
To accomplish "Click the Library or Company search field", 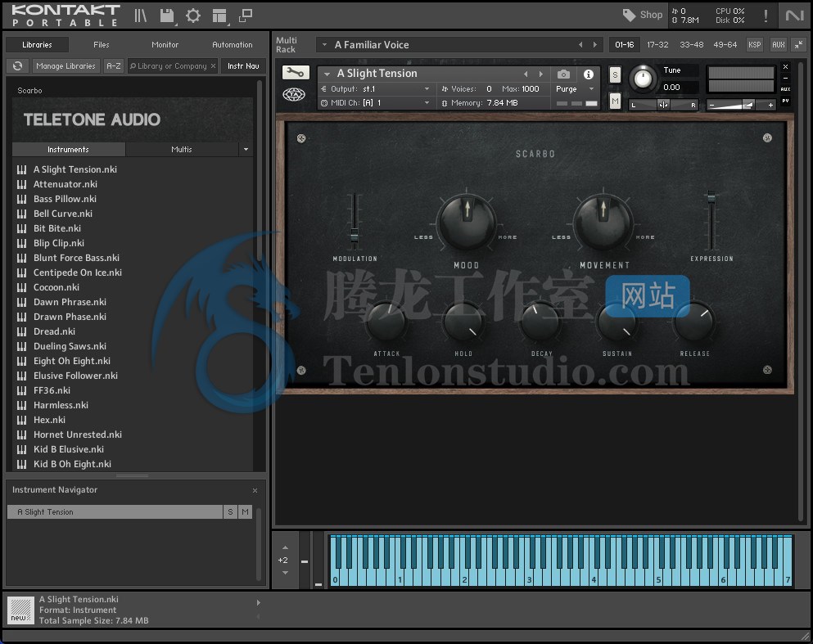I will [173, 65].
